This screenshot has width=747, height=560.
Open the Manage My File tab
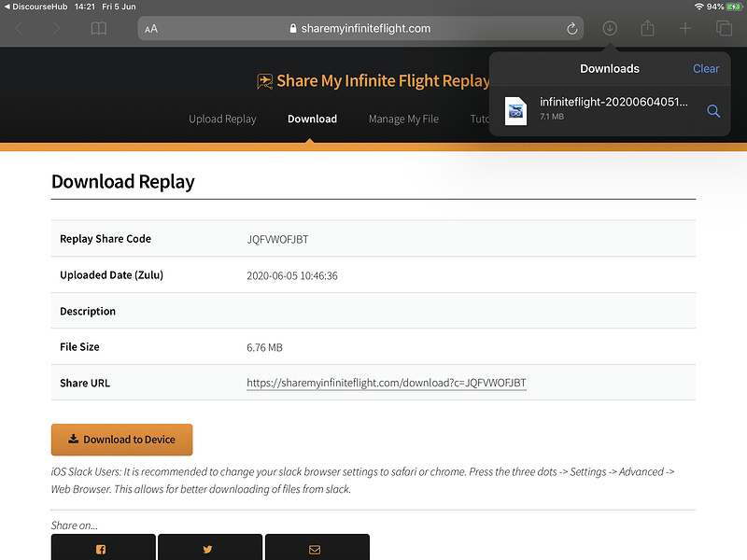tap(403, 119)
